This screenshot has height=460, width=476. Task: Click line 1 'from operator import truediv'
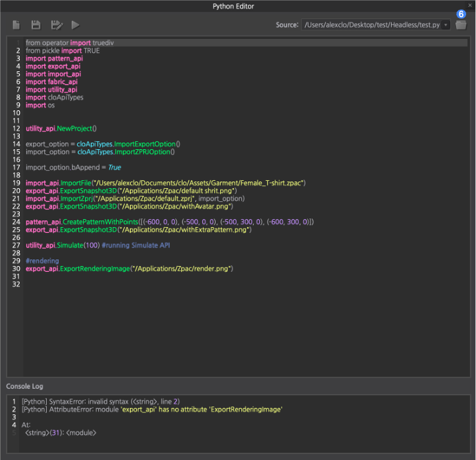(69, 43)
